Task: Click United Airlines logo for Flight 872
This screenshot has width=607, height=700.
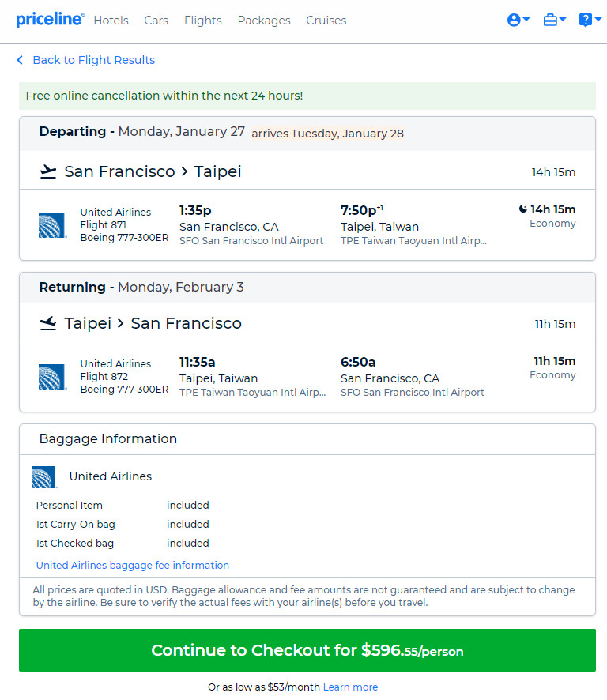Action: 52,377
